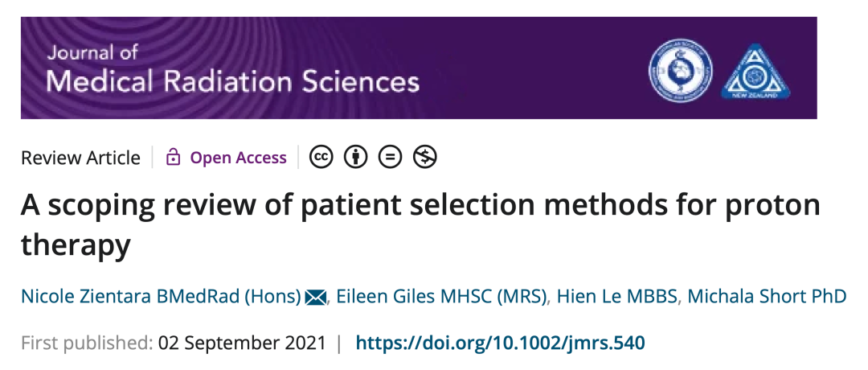Click the open access padlock icon

click(174, 158)
